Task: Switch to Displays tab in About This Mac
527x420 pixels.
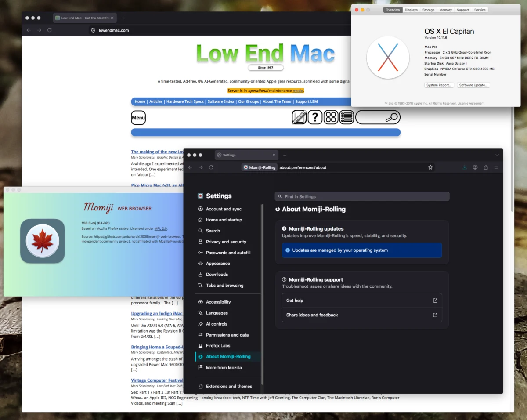Action: coord(411,10)
